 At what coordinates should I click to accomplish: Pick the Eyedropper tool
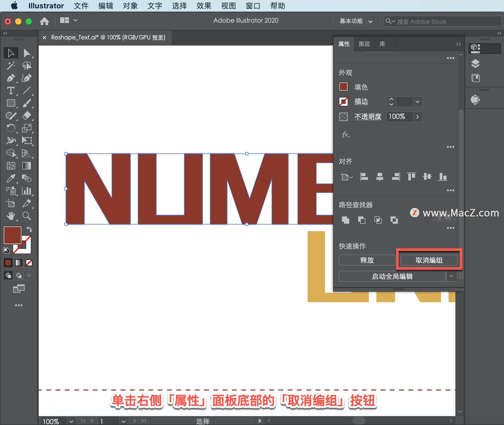tap(10, 179)
